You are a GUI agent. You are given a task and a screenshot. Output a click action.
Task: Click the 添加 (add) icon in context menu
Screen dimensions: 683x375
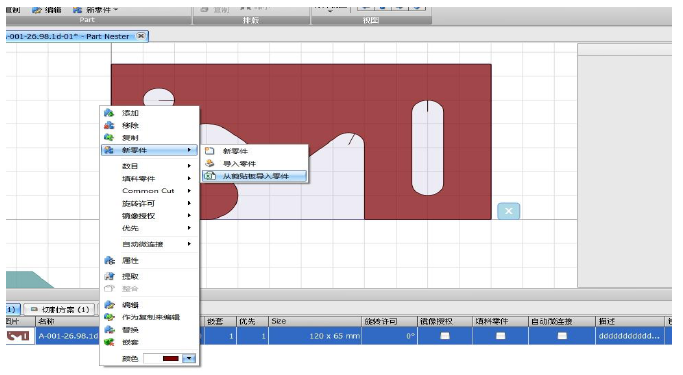click(109, 113)
